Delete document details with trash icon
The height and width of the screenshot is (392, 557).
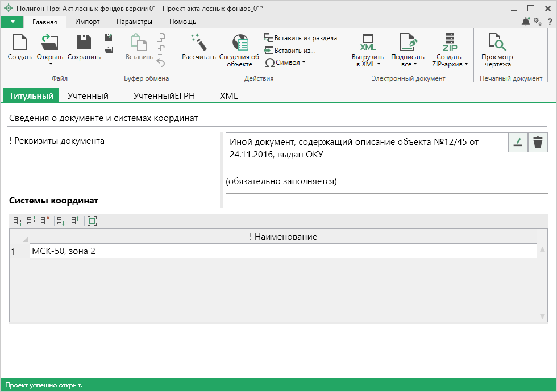point(537,143)
